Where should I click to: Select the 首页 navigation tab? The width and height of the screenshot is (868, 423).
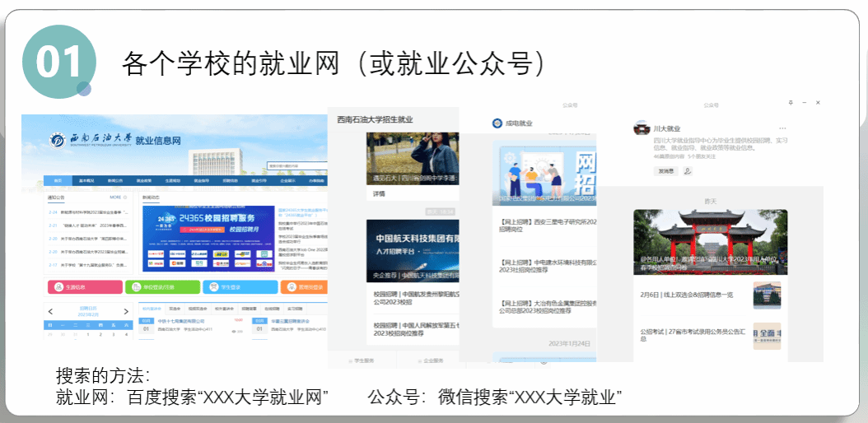click(x=58, y=180)
